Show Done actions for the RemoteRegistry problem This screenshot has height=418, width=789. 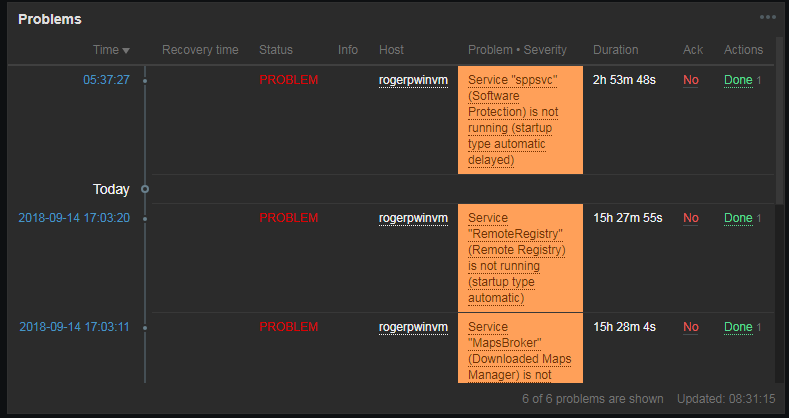pos(738,218)
